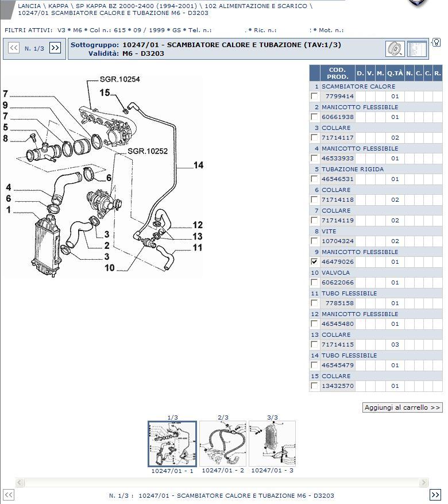The image size is (448, 504).
Task: Open thumbnail 10247/01 - 2
Action: pos(222,444)
